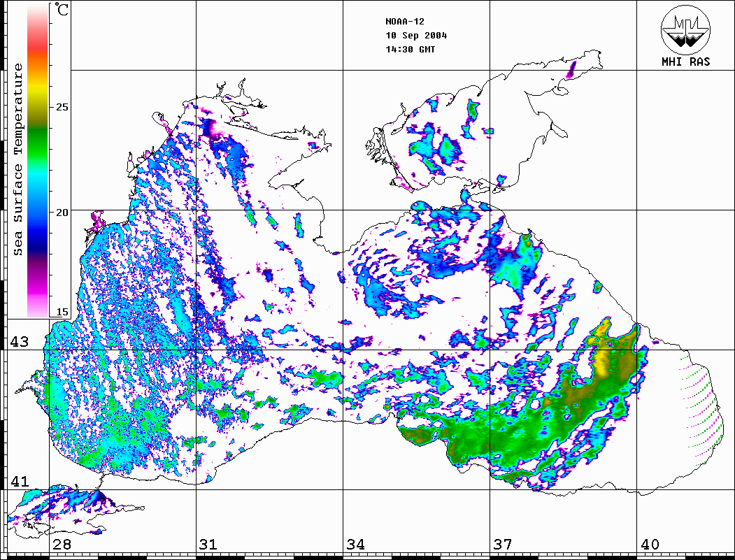
Task: Click the longitude label '28'
Action: click(x=62, y=544)
